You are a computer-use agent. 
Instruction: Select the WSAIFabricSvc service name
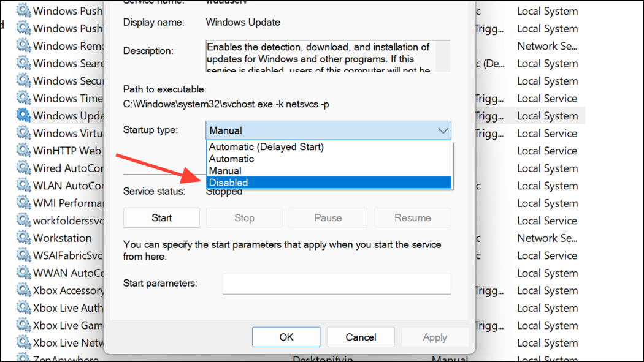pos(67,255)
